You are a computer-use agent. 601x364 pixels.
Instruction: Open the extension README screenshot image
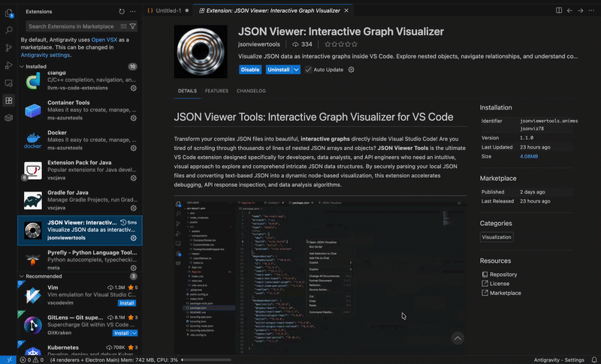[x=321, y=276]
